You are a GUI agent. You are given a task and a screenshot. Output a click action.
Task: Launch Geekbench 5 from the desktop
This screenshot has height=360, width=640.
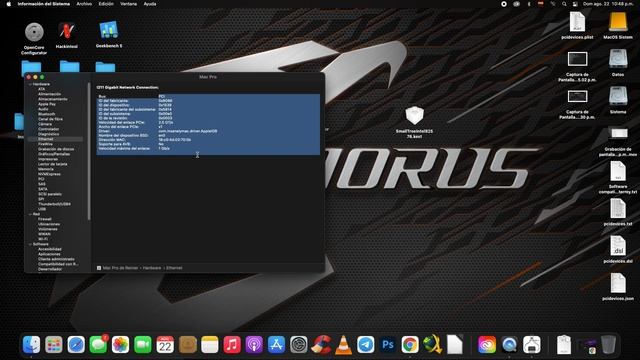[109, 31]
